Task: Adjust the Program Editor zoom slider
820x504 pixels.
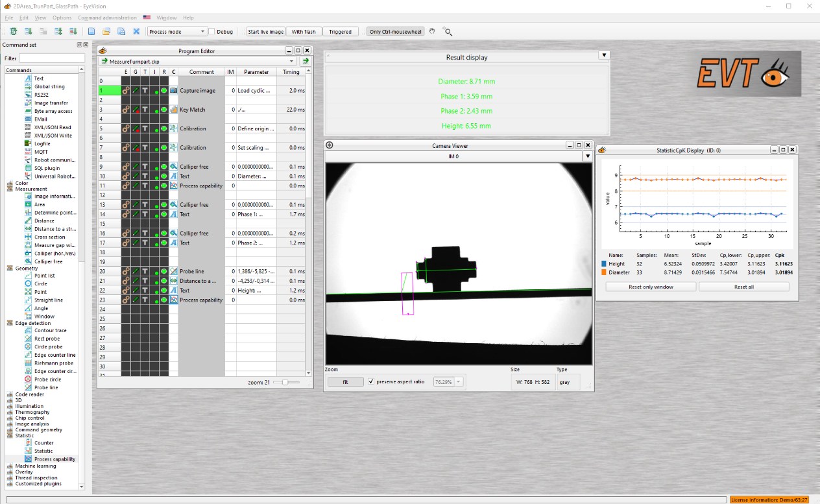Action: point(286,383)
